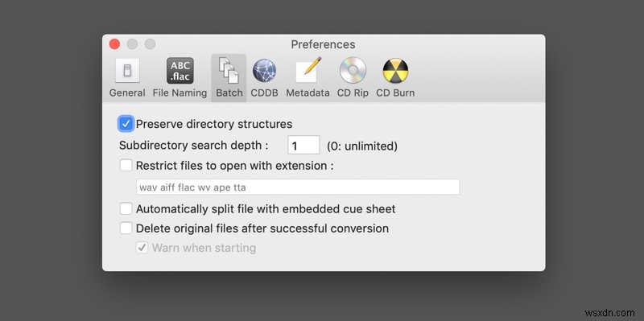Uncheck Preserve directory structures

point(126,124)
